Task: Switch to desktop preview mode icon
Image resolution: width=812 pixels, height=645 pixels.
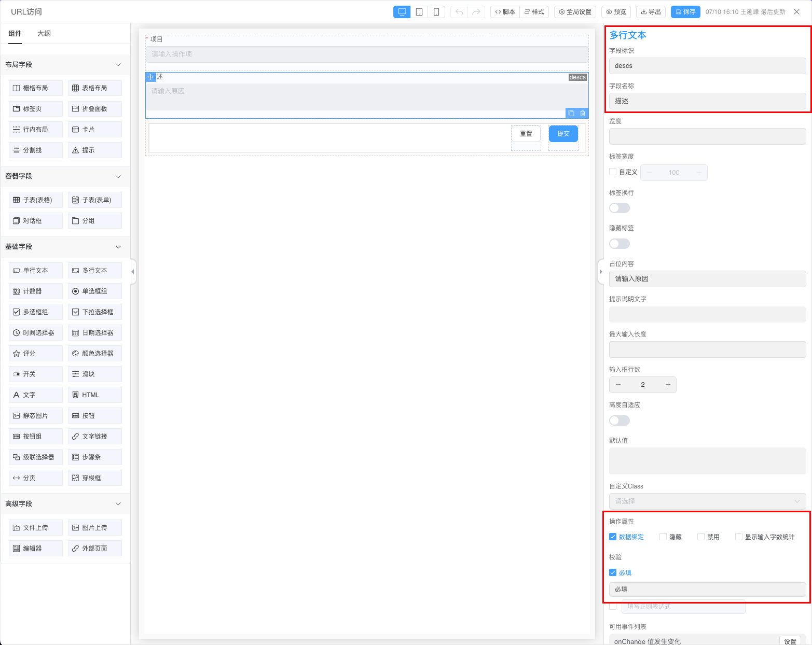Action: click(402, 12)
